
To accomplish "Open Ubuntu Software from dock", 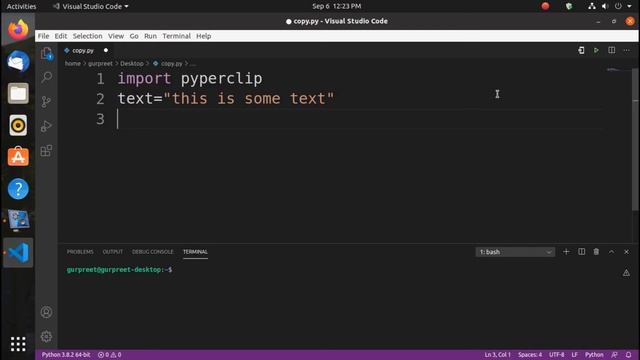I will coord(18,157).
